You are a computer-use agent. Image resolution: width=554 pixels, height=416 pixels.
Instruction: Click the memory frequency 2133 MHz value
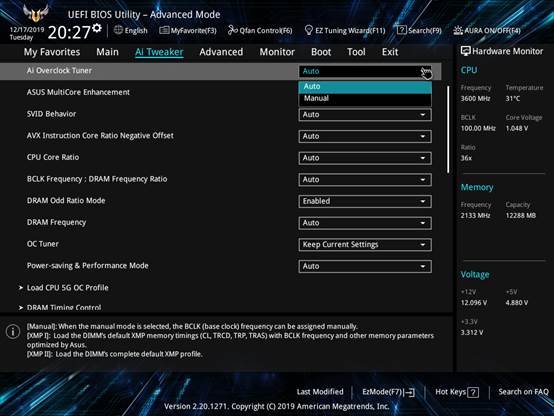tap(476, 216)
